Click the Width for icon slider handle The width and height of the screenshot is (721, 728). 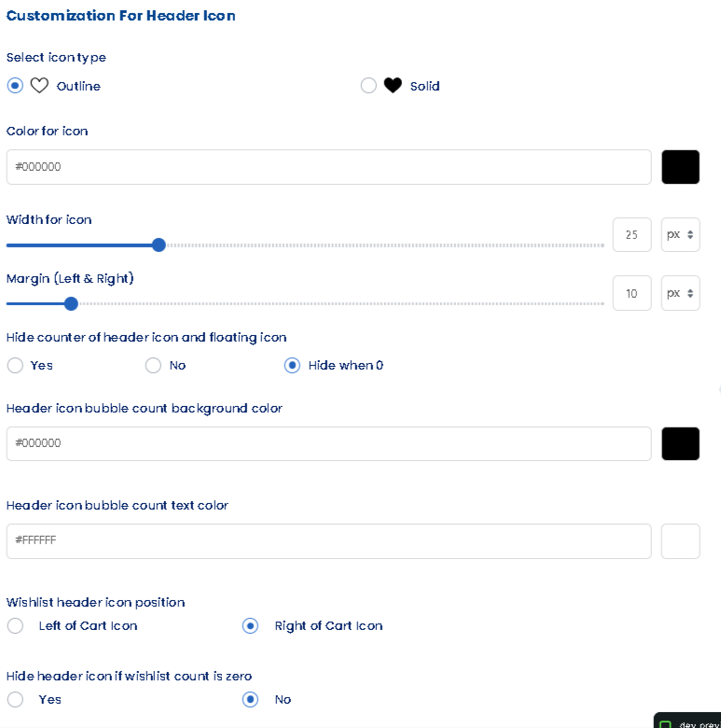click(x=159, y=245)
